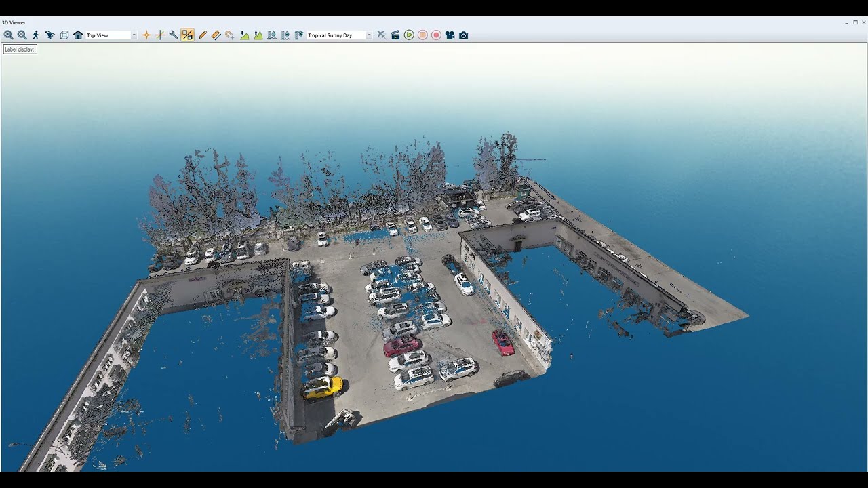Click the orange and green axes icon
Screen dimensions: 868x488
click(160, 35)
